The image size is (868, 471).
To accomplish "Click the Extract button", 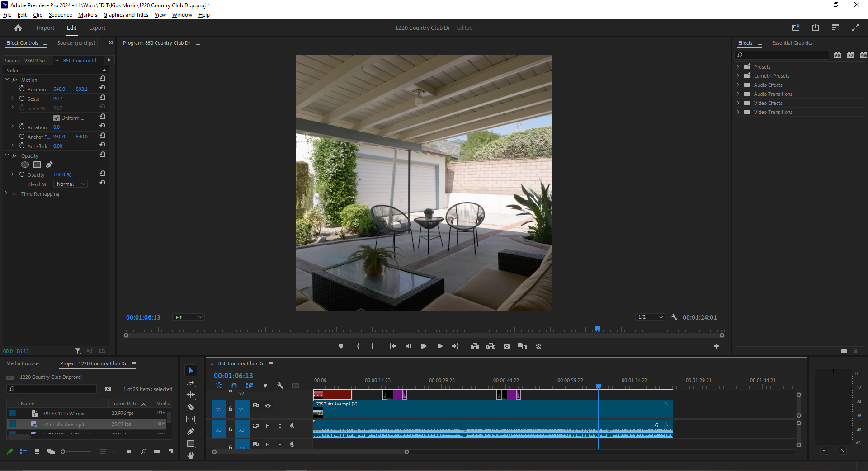I will pos(491,346).
